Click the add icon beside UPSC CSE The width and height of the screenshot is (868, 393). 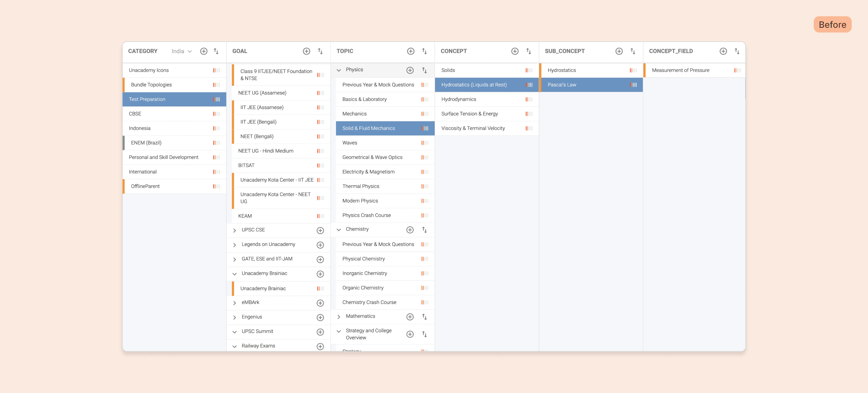[x=320, y=230]
